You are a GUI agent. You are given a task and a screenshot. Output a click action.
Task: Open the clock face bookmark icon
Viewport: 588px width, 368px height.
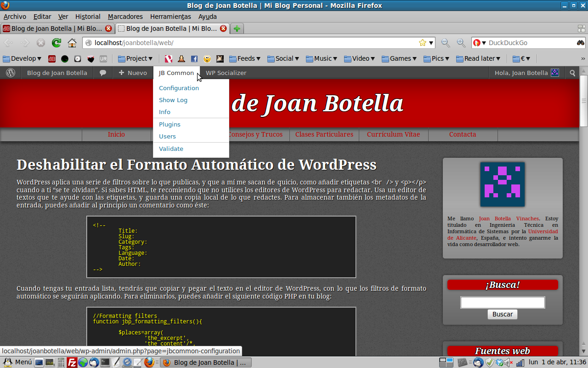coord(78,58)
